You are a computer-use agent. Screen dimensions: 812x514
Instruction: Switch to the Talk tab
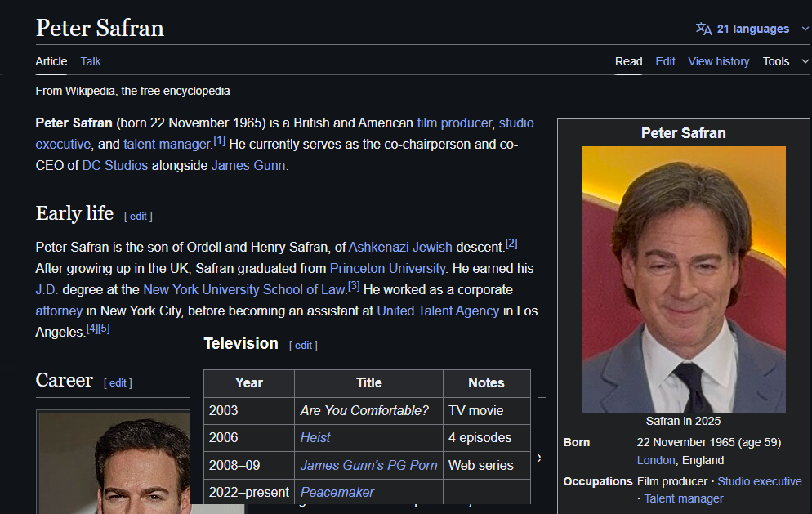point(91,61)
